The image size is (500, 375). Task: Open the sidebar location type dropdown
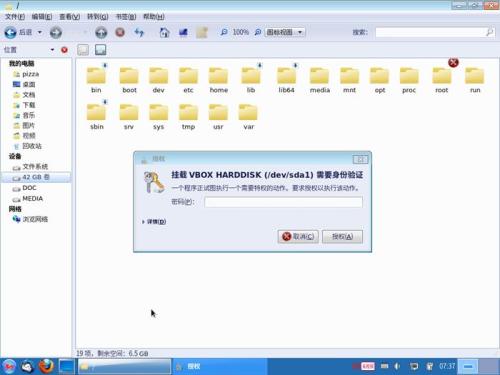click(52, 50)
